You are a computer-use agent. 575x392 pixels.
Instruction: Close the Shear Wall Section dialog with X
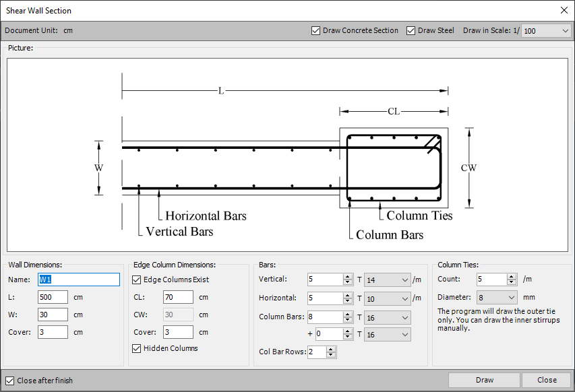(564, 10)
